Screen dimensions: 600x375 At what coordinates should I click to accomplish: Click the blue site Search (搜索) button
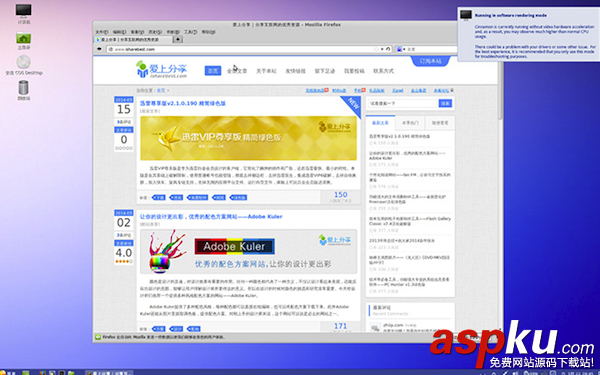[445, 103]
